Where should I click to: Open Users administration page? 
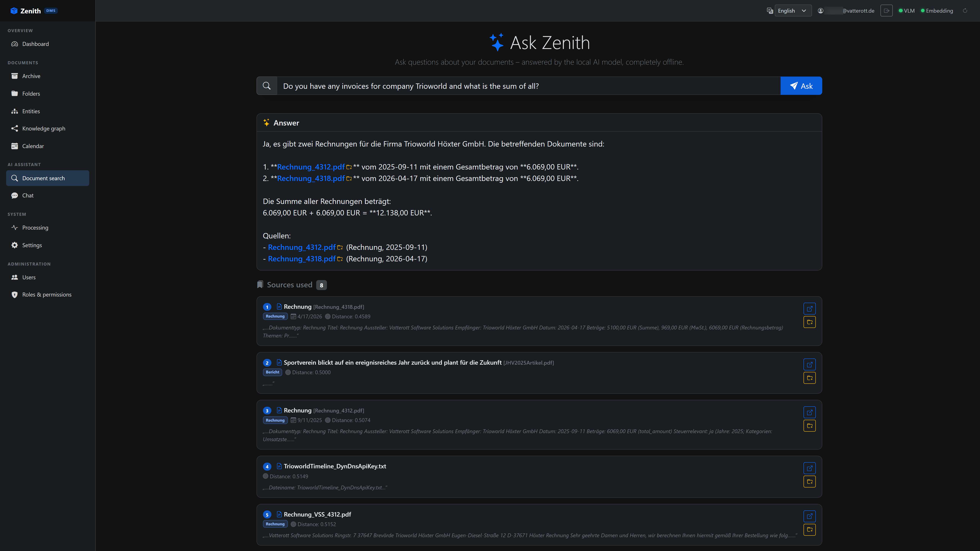pyautogui.click(x=47, y=277)
